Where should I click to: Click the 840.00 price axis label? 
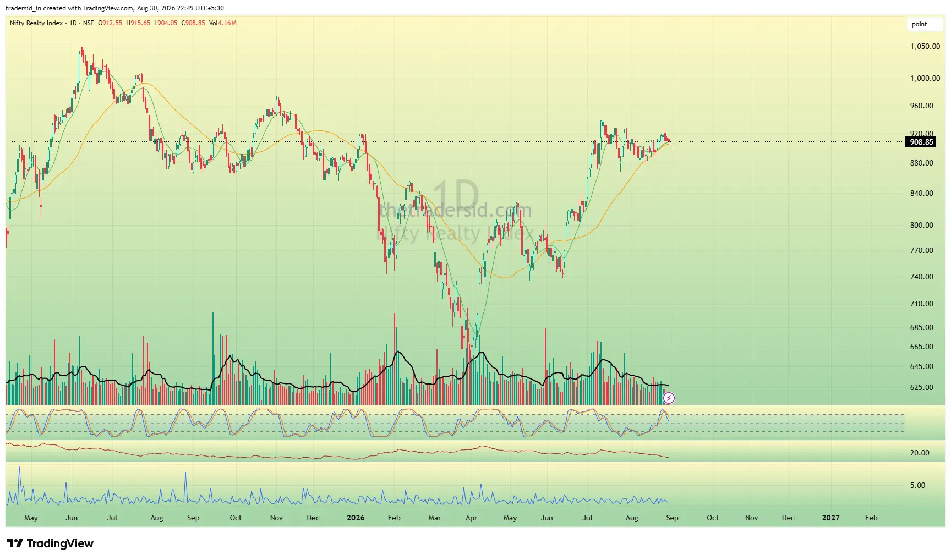(x=922, y=193)
